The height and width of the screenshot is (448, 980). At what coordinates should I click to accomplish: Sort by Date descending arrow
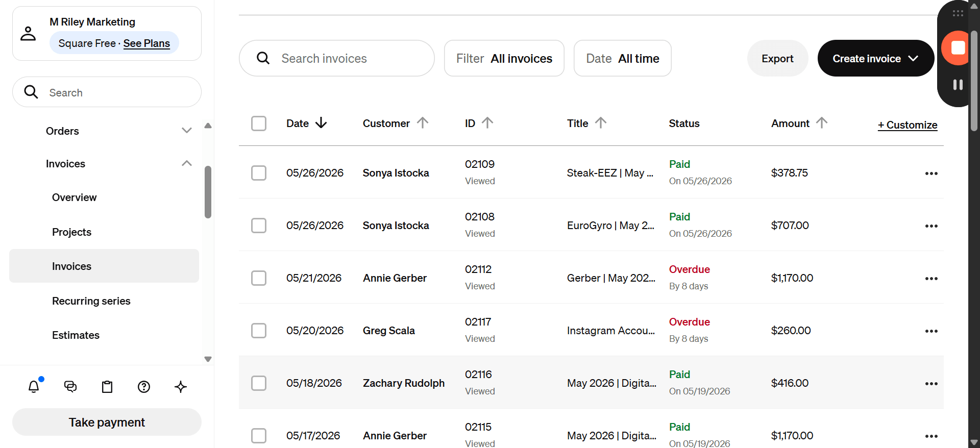coord(321,123)
